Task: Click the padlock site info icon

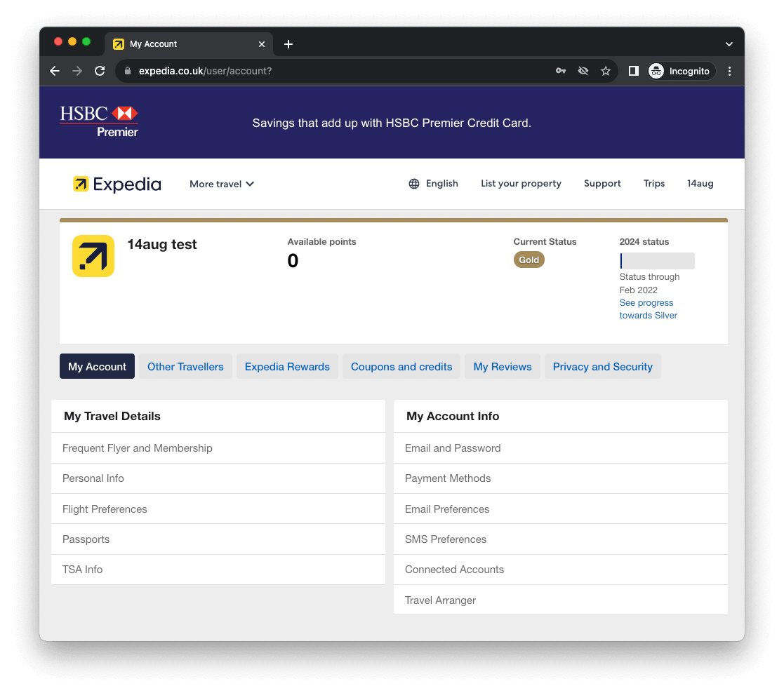Action: tap(128, 71)
